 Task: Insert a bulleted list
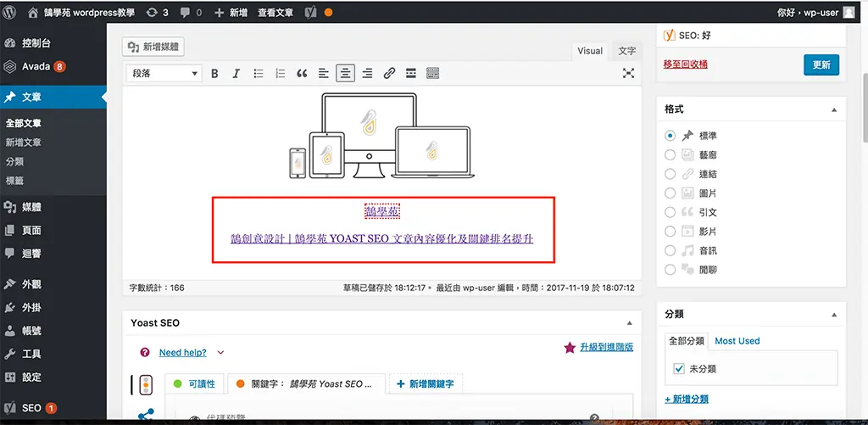tap(259, 73)
